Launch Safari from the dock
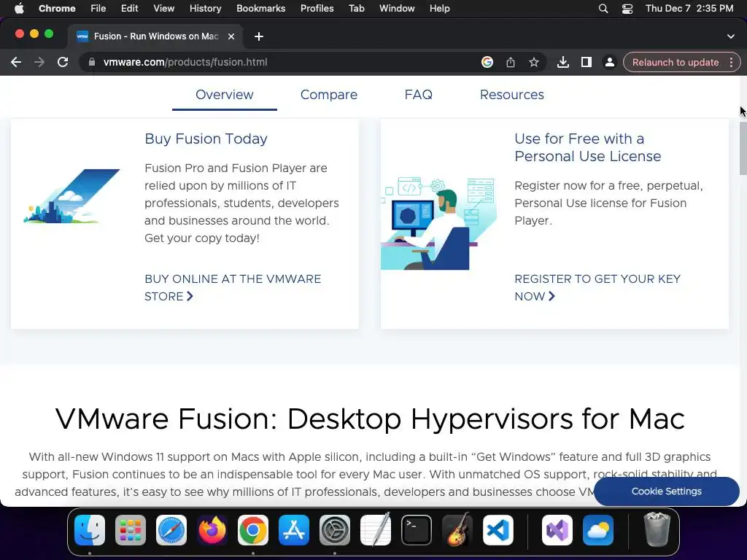This screenshot has height=560, width=747. (171, 530)
